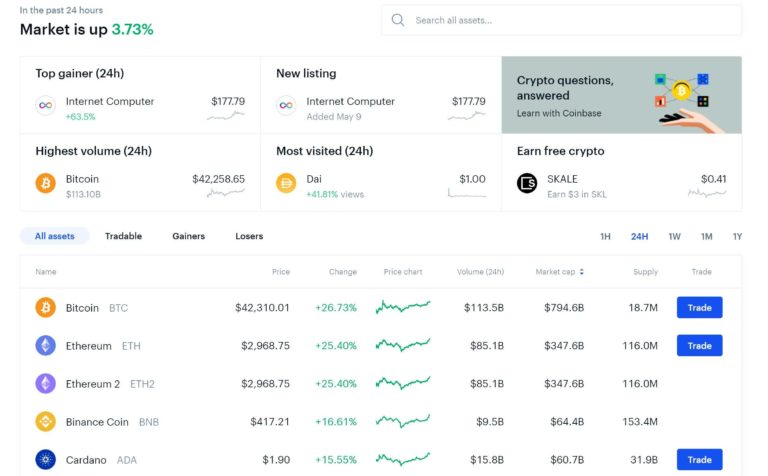768x476 pixels.
Task: Select the 1M time range
Action: 706,237
